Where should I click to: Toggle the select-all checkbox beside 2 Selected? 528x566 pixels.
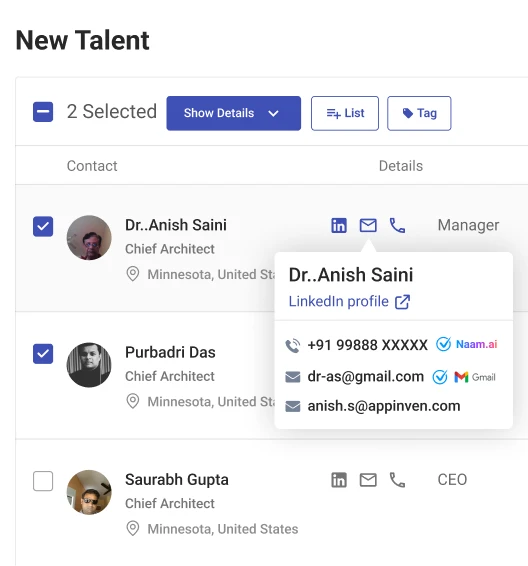point(43,112)
